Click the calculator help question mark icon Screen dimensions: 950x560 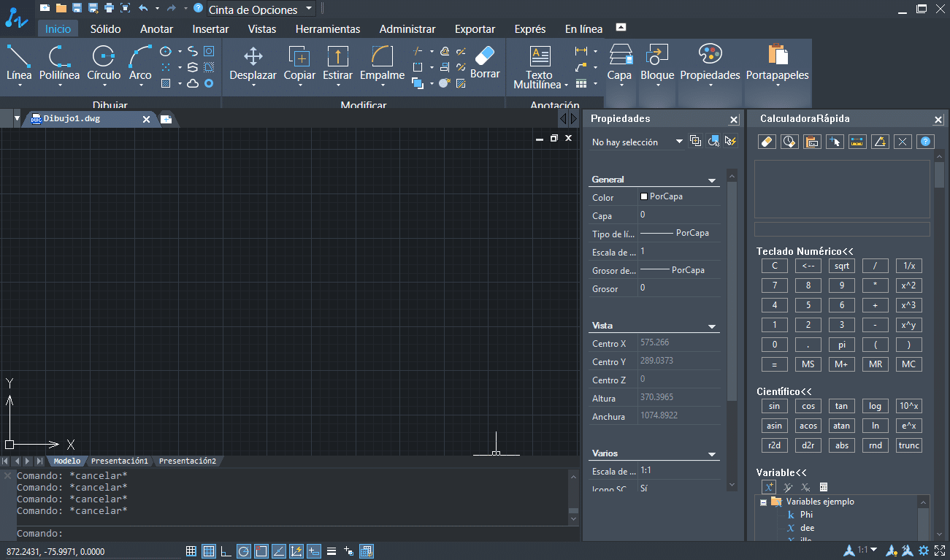[x=926, y=142]
